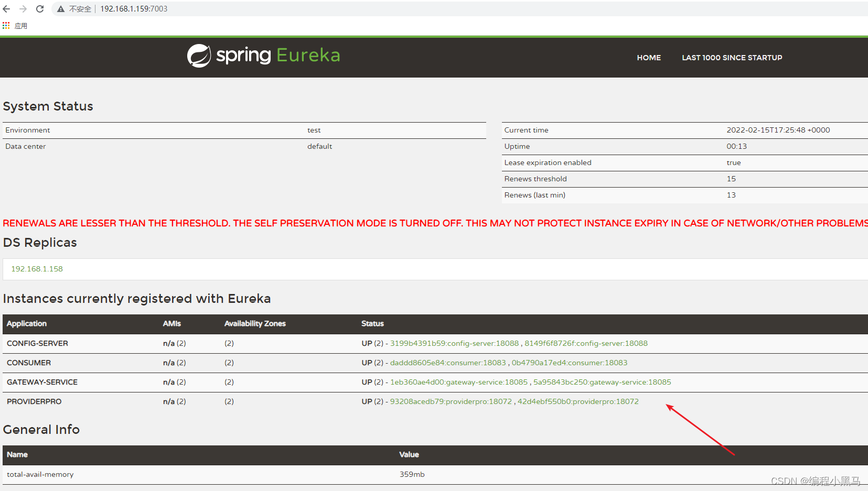Select the Current time value 2022-02-15T17:25:48
868x491 pixels.
[x=778, y=130]
